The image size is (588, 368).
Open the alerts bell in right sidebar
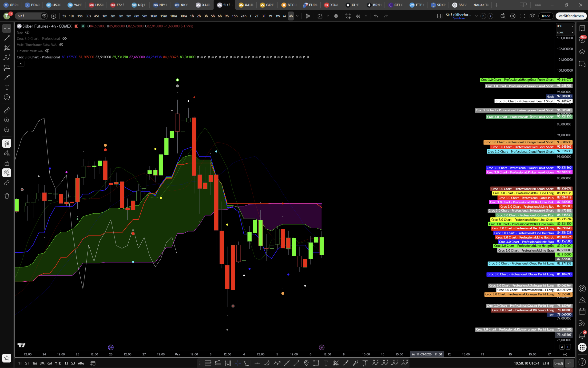(x=582, y=335)
